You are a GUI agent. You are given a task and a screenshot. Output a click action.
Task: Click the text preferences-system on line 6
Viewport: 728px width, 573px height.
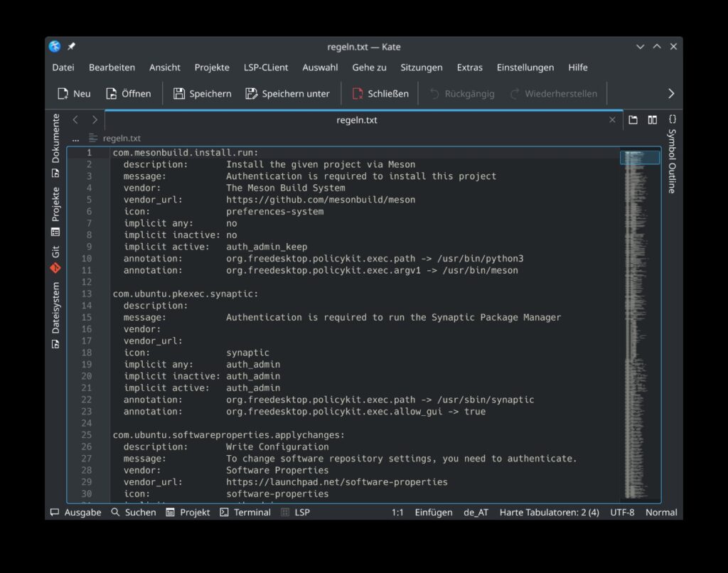click(x=275, y=212)
